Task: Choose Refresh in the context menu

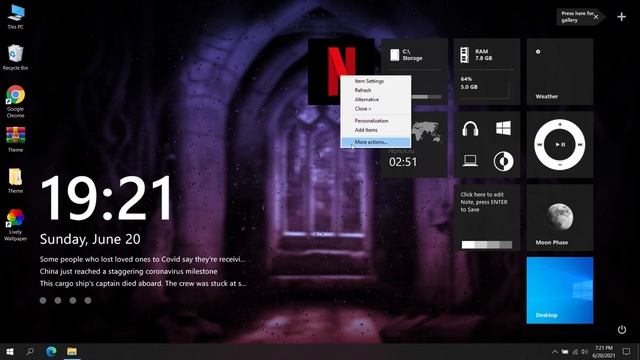Action: pyautogui.click(x=376, y=90)
